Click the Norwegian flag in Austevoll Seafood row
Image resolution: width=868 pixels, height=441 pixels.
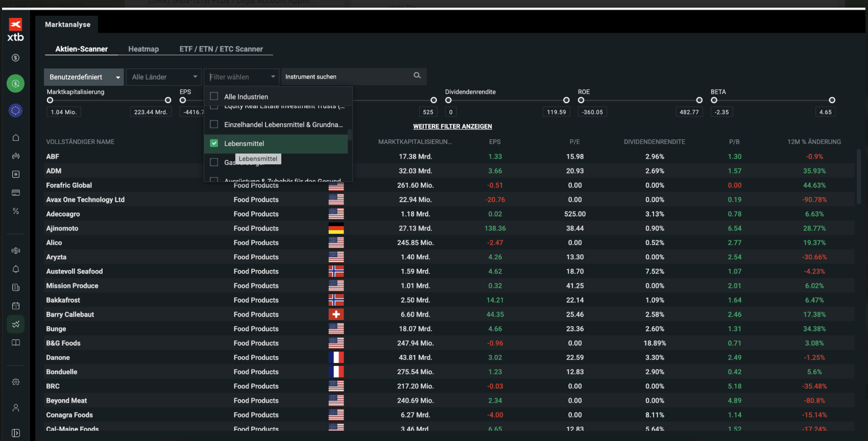tap(336, 271)
